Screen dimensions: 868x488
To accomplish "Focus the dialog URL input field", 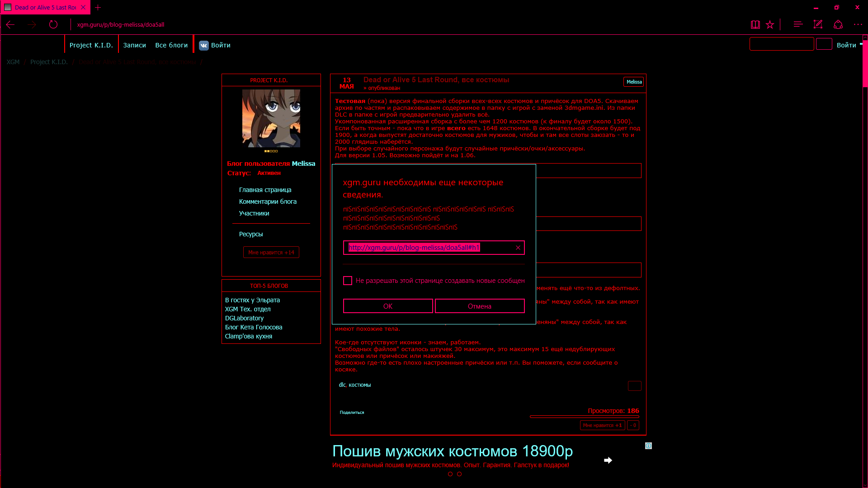I will 434,248.
